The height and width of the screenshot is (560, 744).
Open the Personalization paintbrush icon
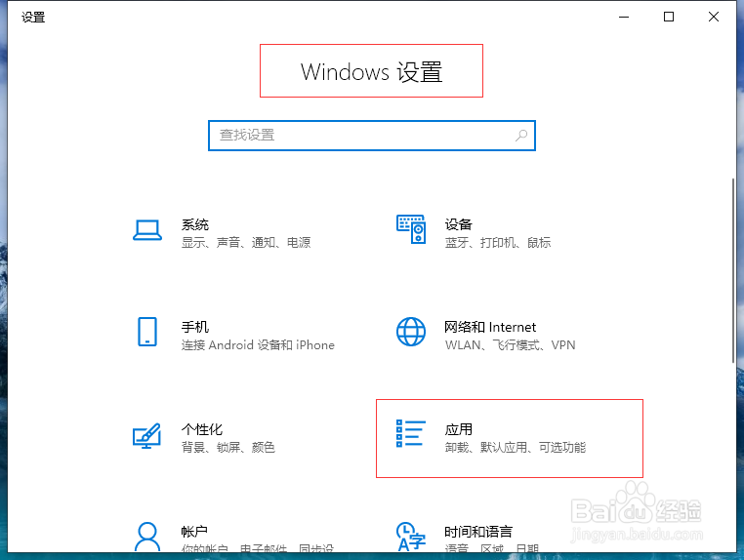click(x=146, y=435)
